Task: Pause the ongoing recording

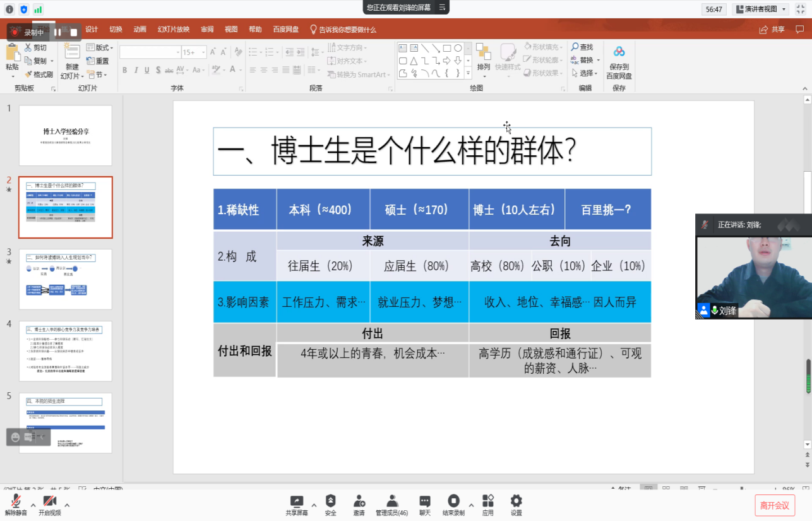Action: pos(57,32)
